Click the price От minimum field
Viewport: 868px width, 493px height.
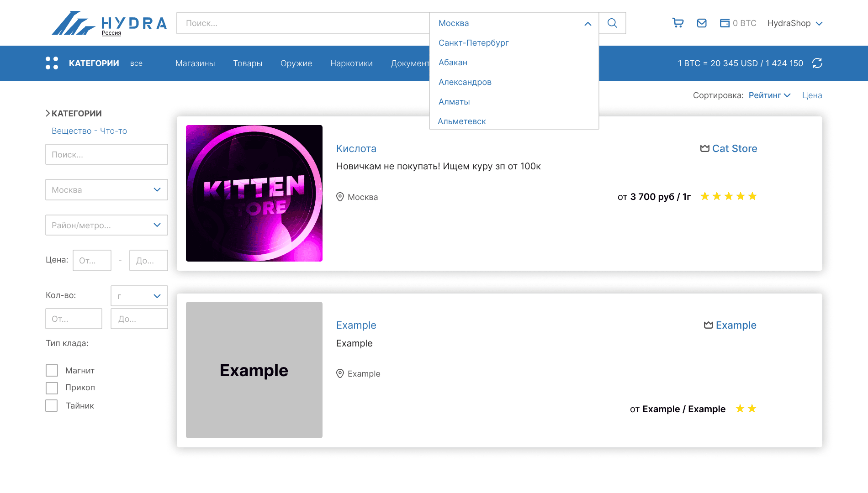point(92,260)
